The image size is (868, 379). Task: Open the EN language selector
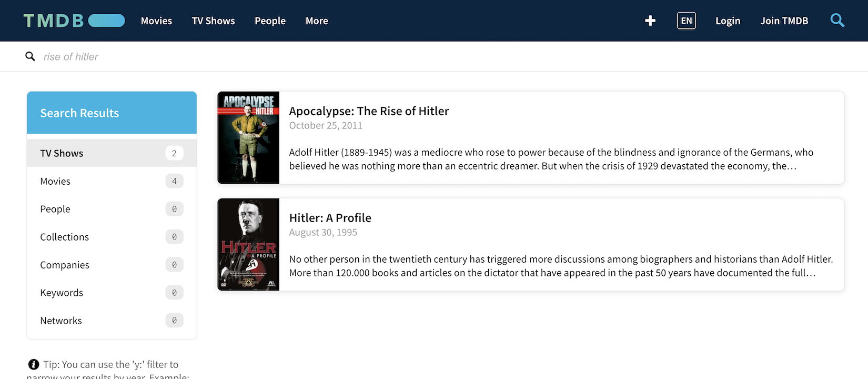687,21
